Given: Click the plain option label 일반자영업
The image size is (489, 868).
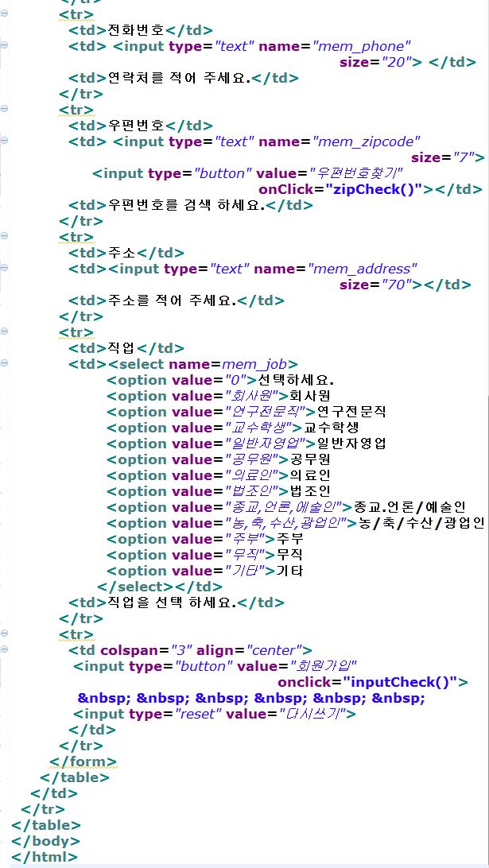Looking at the screenshot, I should tap(351, 444).
